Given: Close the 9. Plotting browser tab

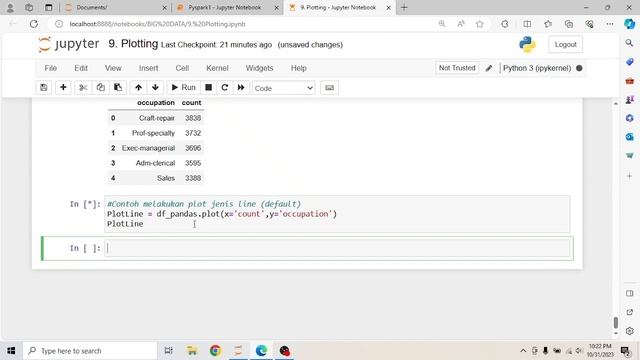Looking at the screenshot, I should pyautogui.click(x=388, y=8).
